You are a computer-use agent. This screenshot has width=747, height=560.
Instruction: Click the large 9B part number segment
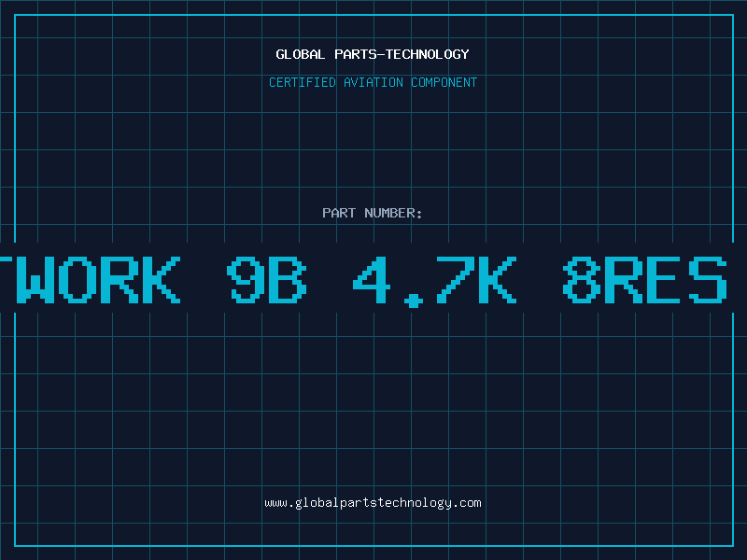click(267, 279)
